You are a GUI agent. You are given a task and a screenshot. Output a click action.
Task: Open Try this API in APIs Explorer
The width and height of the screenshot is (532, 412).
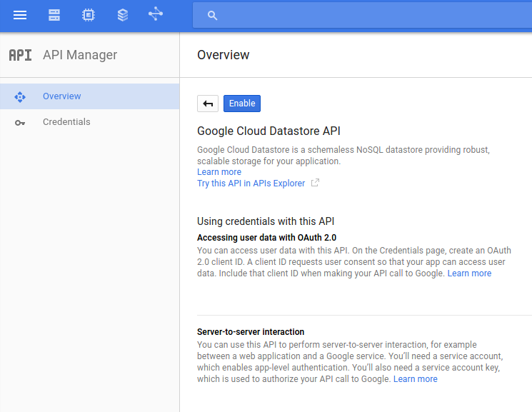click(x=251, y=184)
